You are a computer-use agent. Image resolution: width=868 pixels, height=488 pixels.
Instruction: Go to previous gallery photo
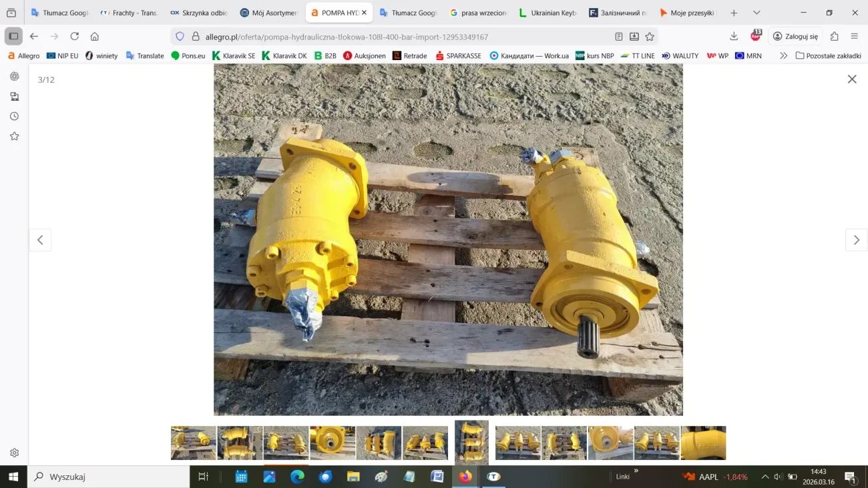coord(40,240)
